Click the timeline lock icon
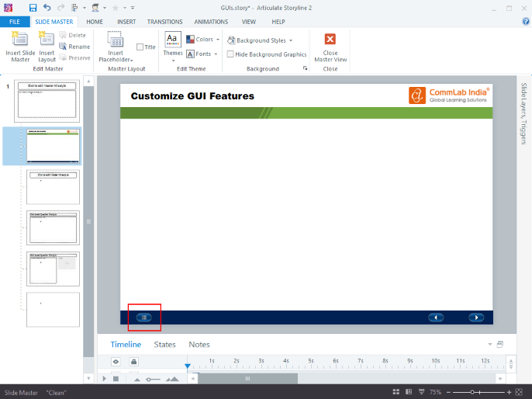The height and width of the screenshot is (399, 532). [x=133, y=362]
